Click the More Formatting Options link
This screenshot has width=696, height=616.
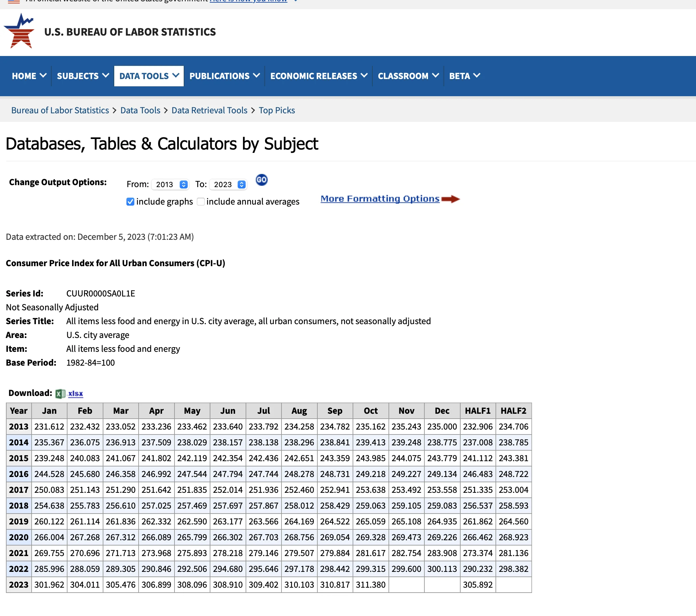tap(380, 199)
